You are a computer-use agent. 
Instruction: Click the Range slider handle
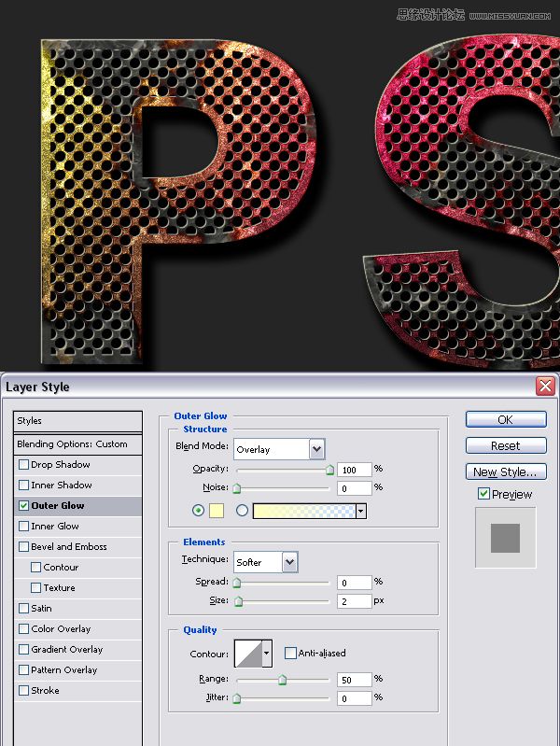(282, 680)
